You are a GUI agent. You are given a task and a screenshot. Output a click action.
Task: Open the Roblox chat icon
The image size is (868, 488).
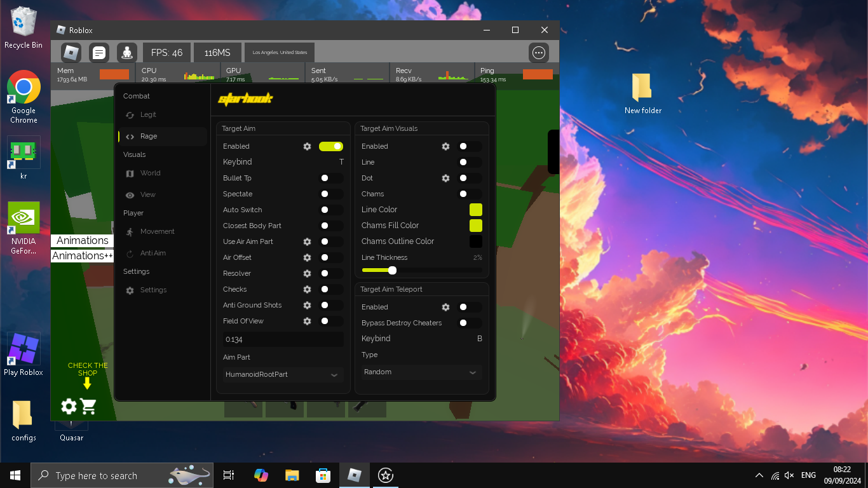pyautogui.click(x=99, y=53)
